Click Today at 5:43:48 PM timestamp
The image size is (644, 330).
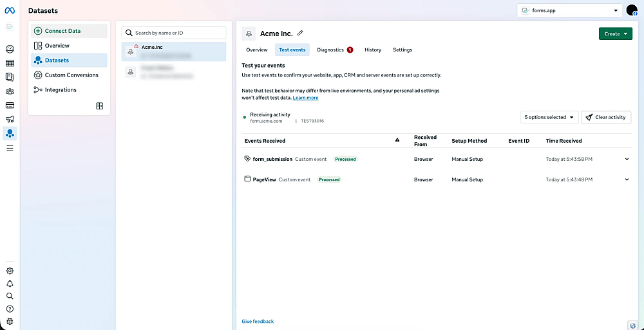[x=569, y=179]
